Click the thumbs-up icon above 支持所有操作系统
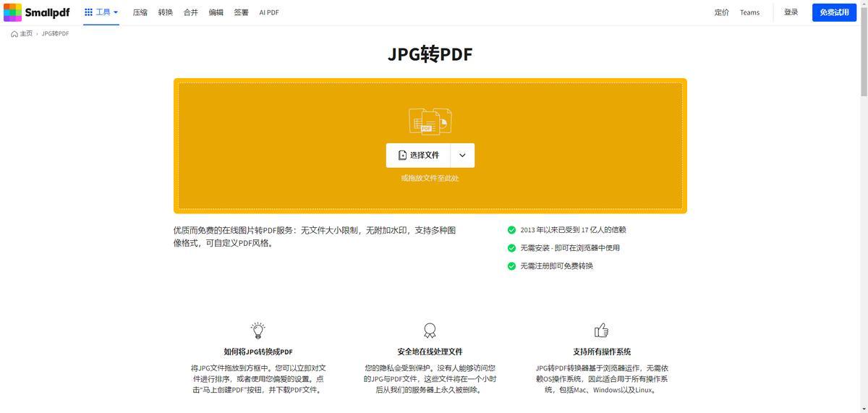 pyautogui.click(x=601, y=331)
